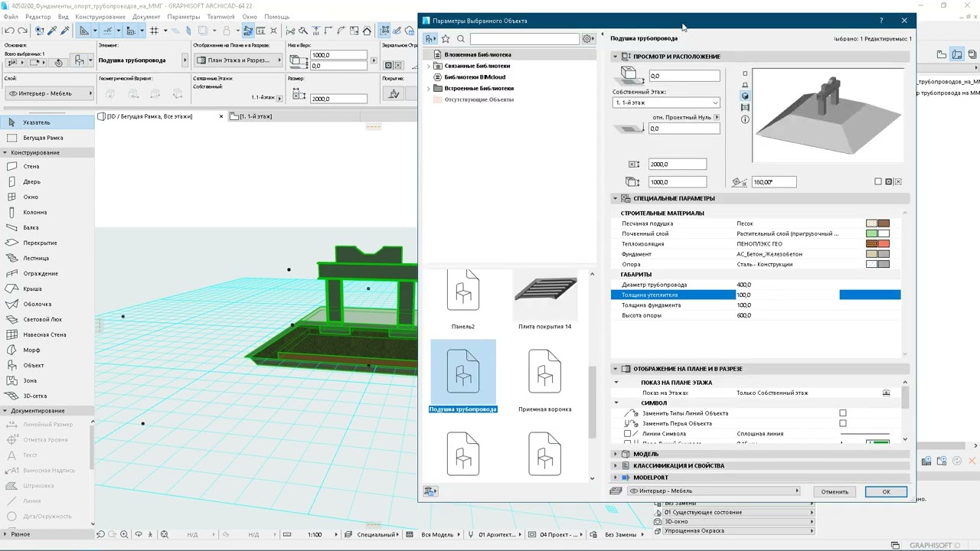The width and height of the screenshot is (980, 551).
Task: Expand the Связанные Библиотеки tree node
Action: pyautogui.click(x=429, y=66)
